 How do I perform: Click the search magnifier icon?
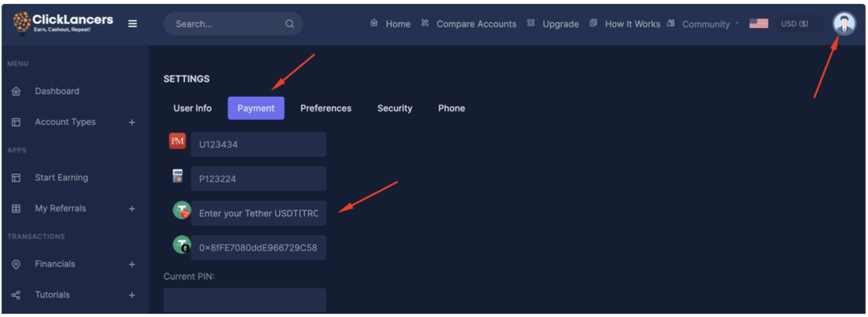pos(290,24)
